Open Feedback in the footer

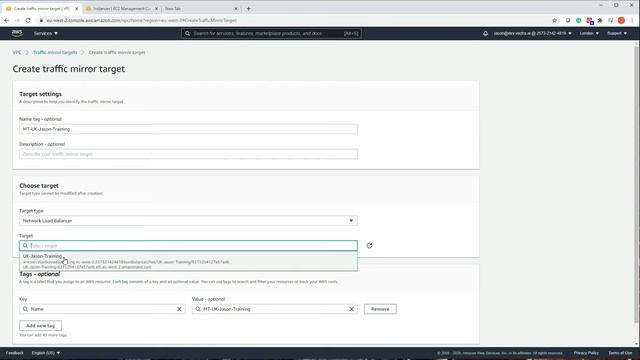tap(15, 353)
